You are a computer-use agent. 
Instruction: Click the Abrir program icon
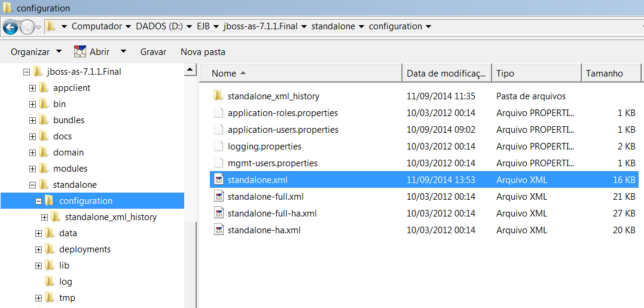pos(80,52)
